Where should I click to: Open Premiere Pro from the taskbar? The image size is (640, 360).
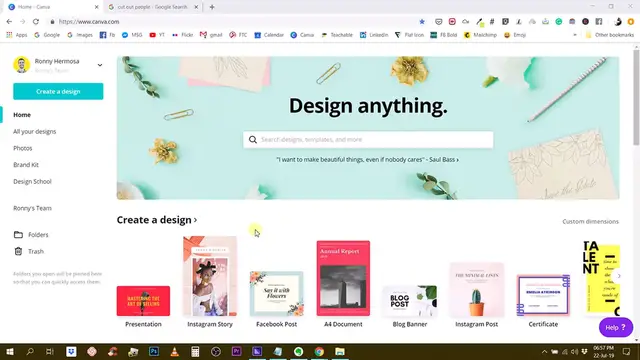click(x=236, y=351)
